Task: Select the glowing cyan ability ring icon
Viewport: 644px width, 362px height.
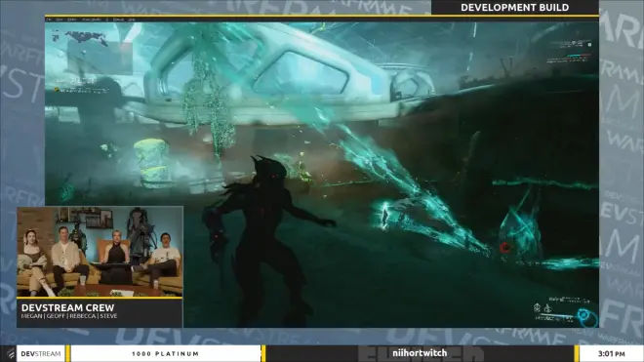Action: [x=584, y=316]
